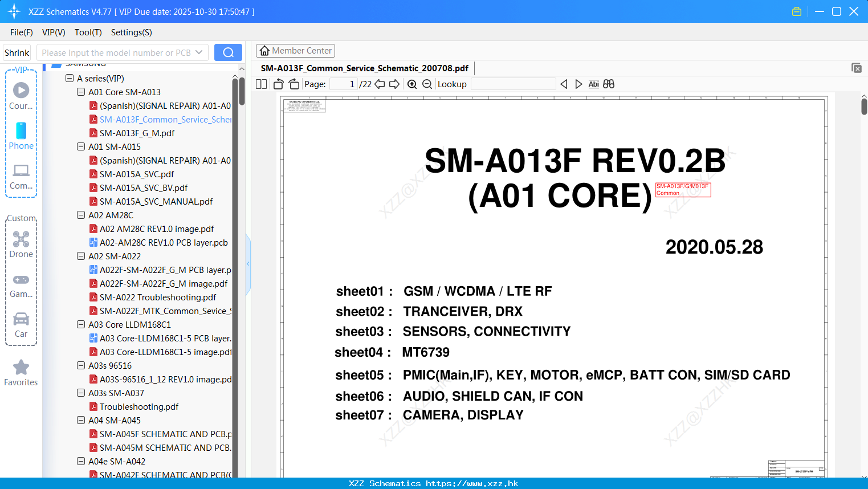Click the XZZ Schematics logo icon
The height and width of the screenshot is (489, 868).
14,11
